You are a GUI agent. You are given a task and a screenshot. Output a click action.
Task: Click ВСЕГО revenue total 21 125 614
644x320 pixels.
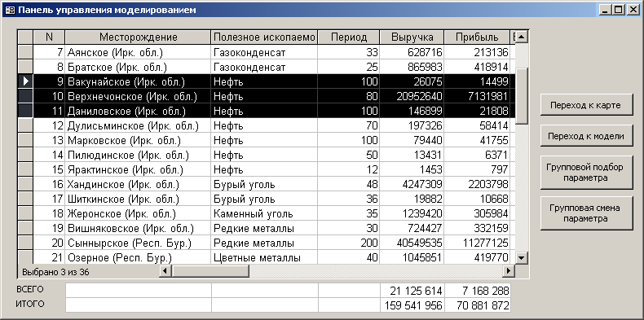pyautogui.click(x=412, y=291)
